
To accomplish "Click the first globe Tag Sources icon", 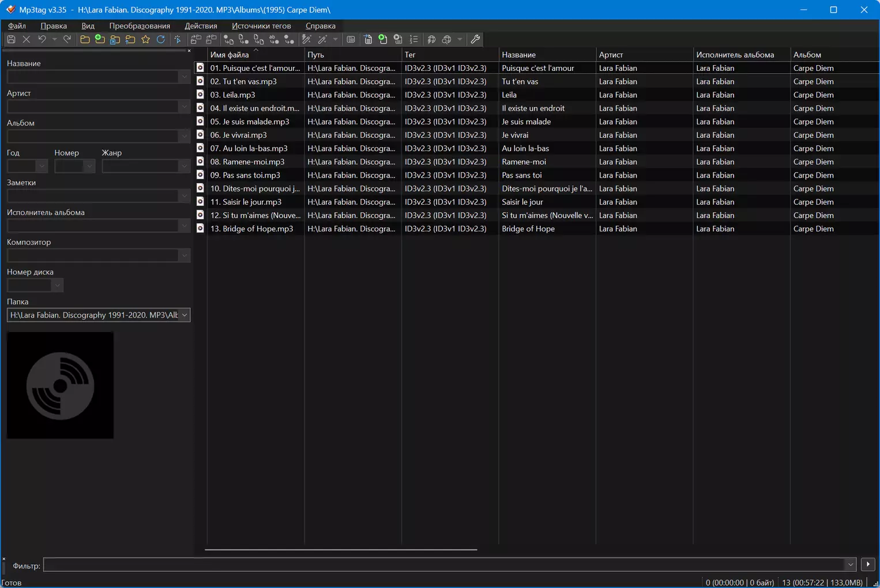I will click(x=431, y=39).
